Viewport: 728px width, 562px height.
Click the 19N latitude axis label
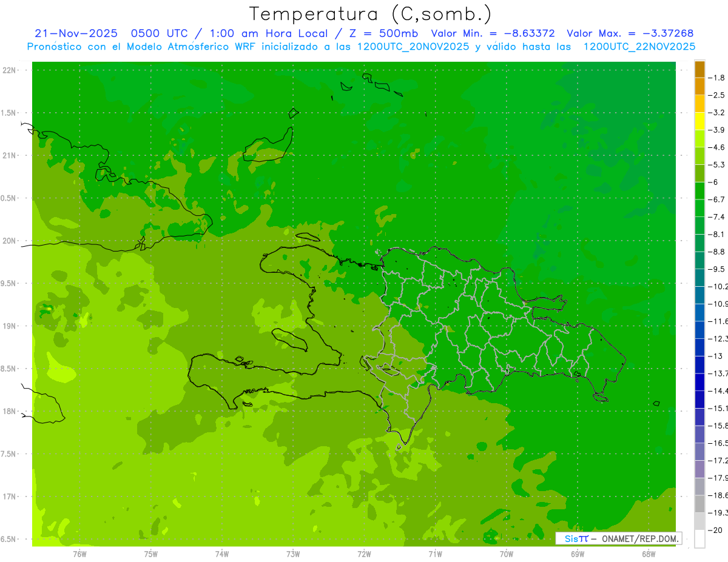click(x=10, y=326)
